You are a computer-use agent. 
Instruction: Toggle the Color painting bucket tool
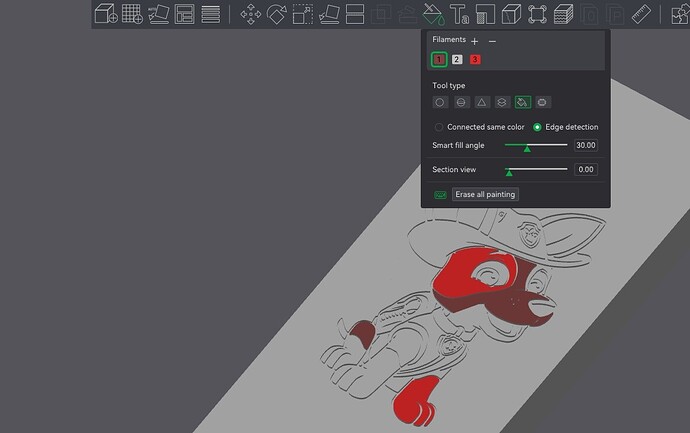pos(433,15)
